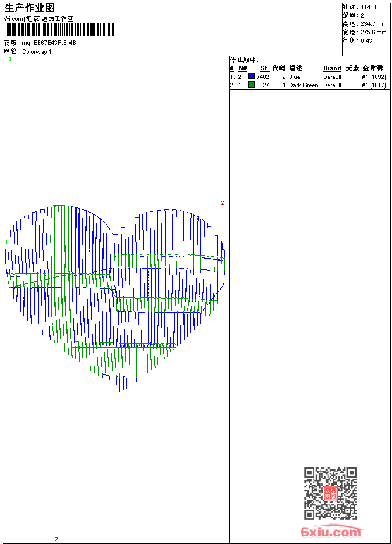The image size is (392, 544).
Task: Click the red stamp inside the QR code
Action: pyautogui.click(x=330, y=493)
